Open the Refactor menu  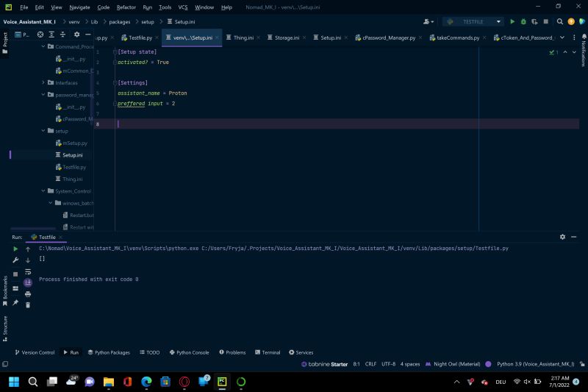click(x=126, y=7)
